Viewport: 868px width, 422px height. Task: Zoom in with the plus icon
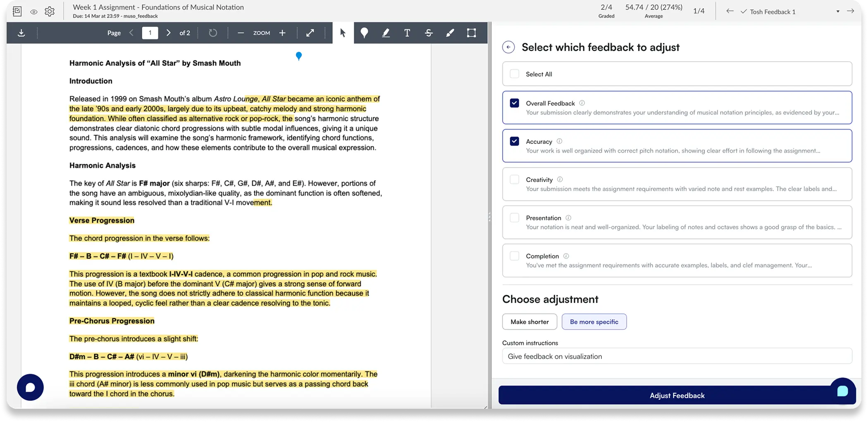[282, 33]
